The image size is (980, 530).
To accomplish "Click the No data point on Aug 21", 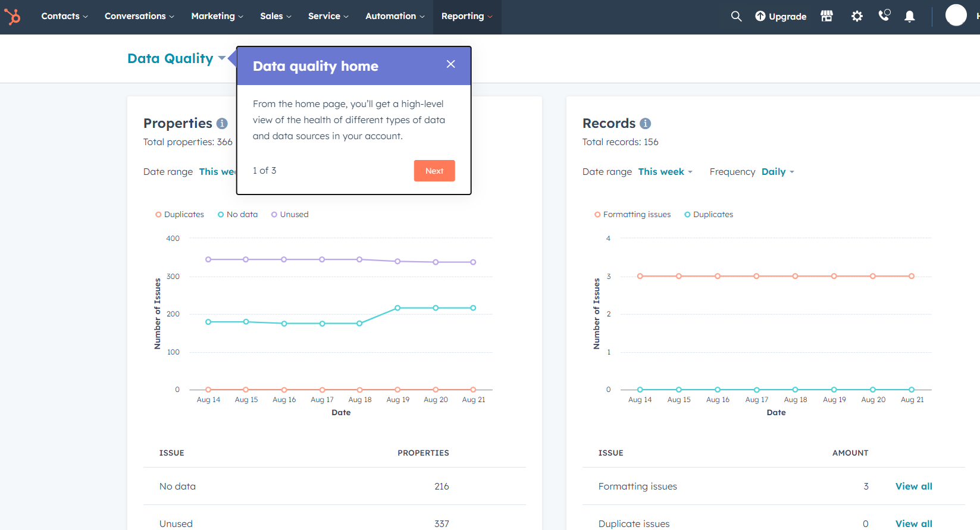I will [x=473, y=308].
